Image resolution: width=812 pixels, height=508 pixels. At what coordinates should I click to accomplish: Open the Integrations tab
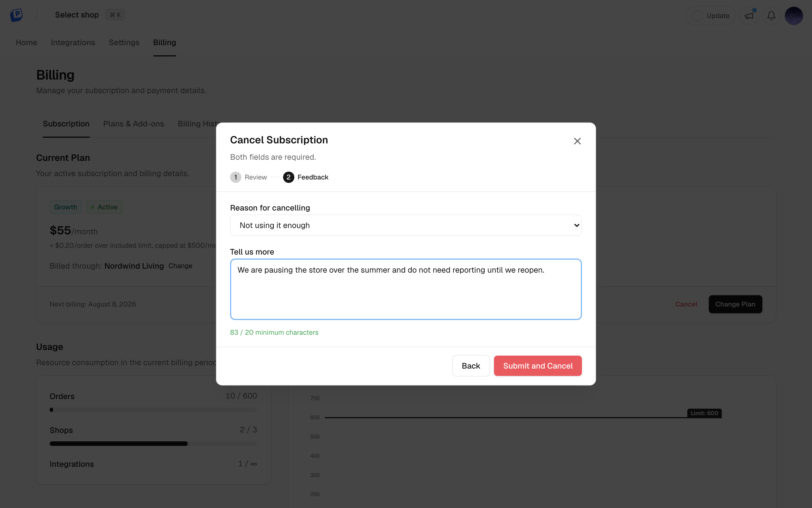tap(73, 42)
